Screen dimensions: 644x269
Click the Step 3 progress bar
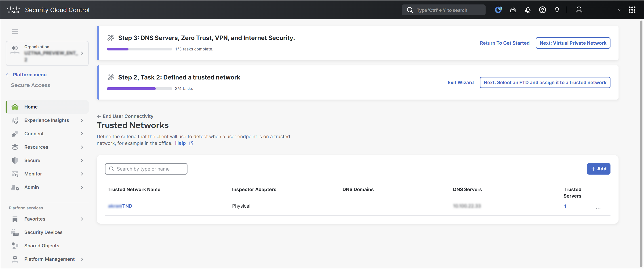pyautogui.click(x=139, y=49)
